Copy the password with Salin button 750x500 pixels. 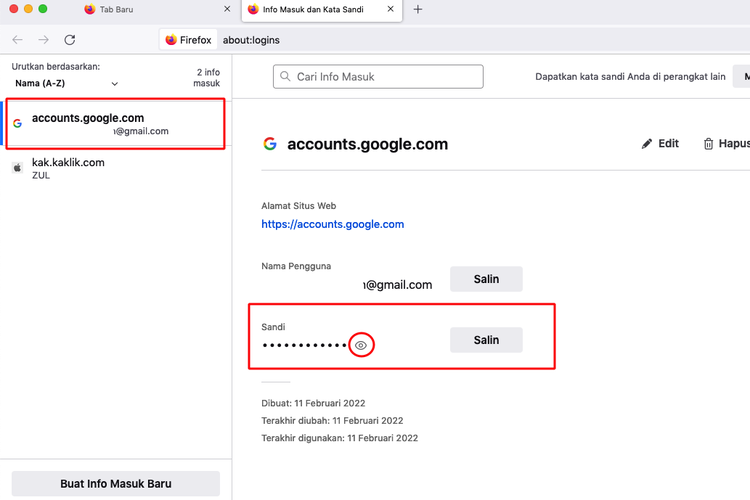pos(486,340)
